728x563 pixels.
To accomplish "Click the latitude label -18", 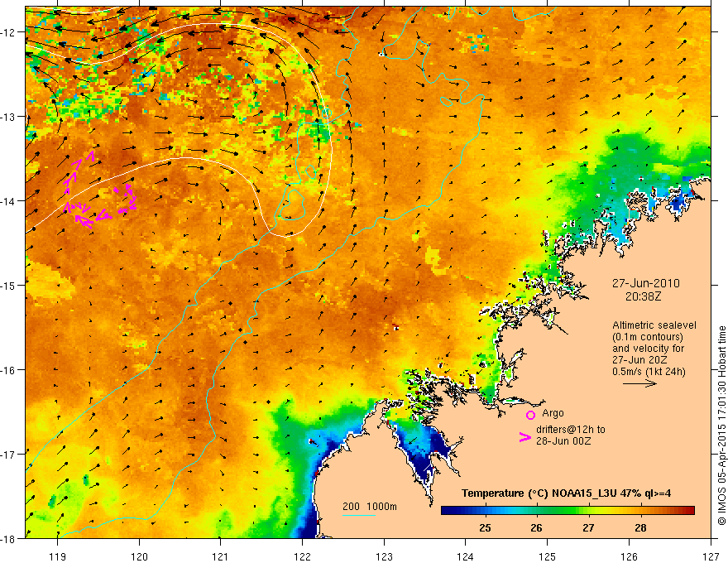I will 9,539.
